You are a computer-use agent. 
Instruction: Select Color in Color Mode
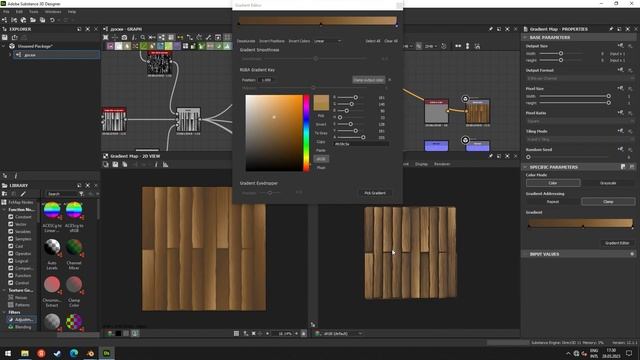[x=553, y=183]
